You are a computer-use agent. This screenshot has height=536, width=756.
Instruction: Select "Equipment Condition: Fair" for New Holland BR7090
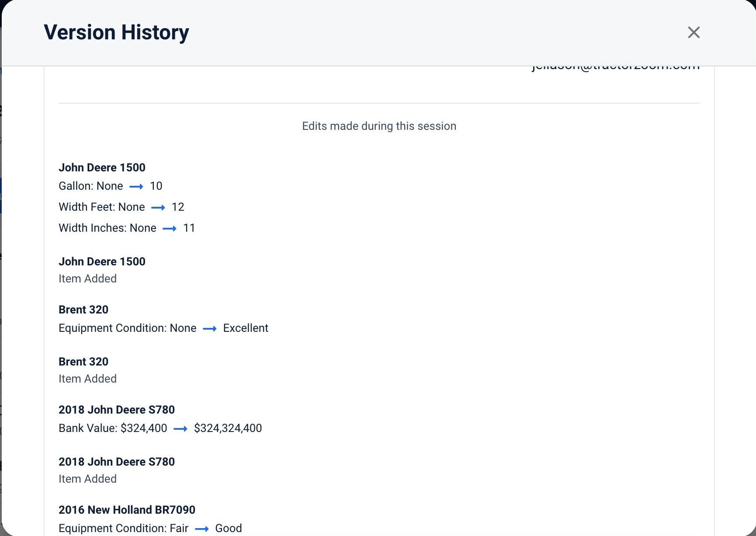(124, 528)
